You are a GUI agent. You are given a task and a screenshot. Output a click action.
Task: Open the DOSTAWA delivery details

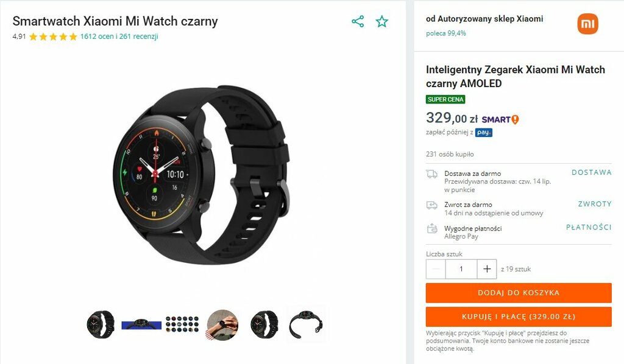[591, 172]
